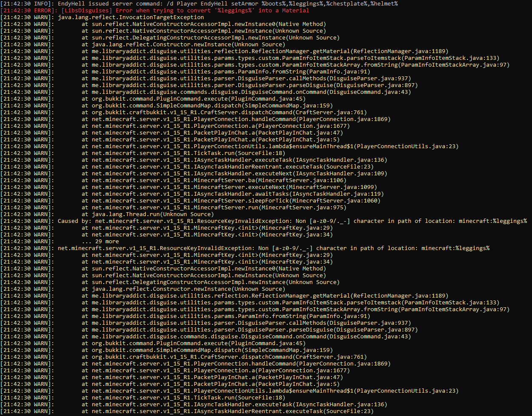Click the IAsyncTaskHandler.executeTask final log line

[238, 405]
